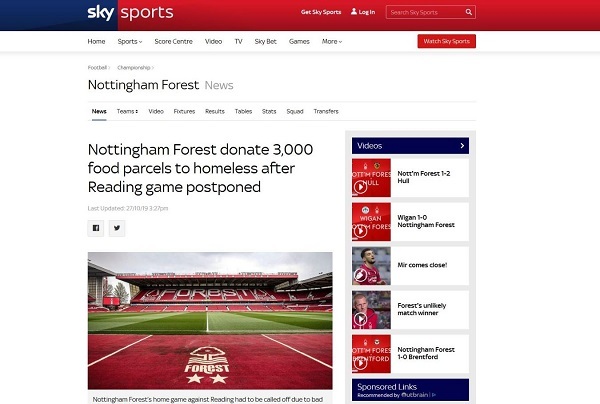Click the Log In user icon

(354, 11)
